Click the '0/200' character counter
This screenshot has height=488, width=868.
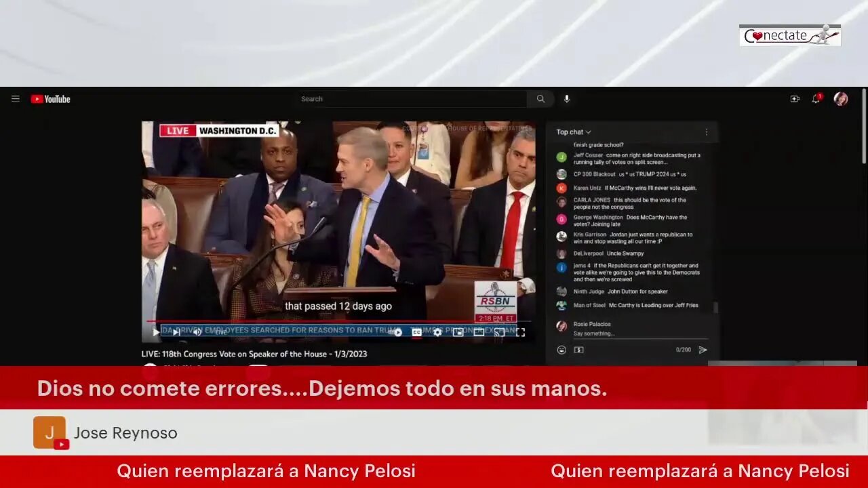coord(683,350)
